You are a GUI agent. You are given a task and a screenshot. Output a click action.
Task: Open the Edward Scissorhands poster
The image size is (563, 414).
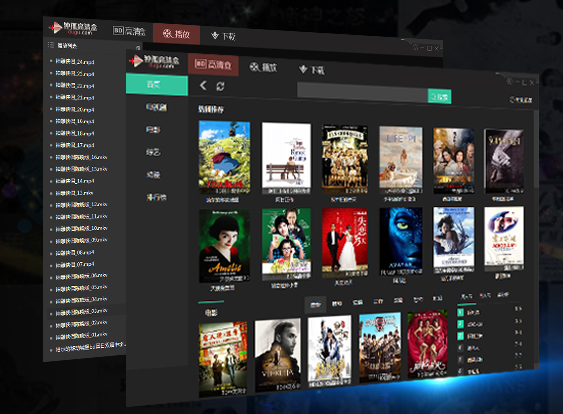(454, 240)
